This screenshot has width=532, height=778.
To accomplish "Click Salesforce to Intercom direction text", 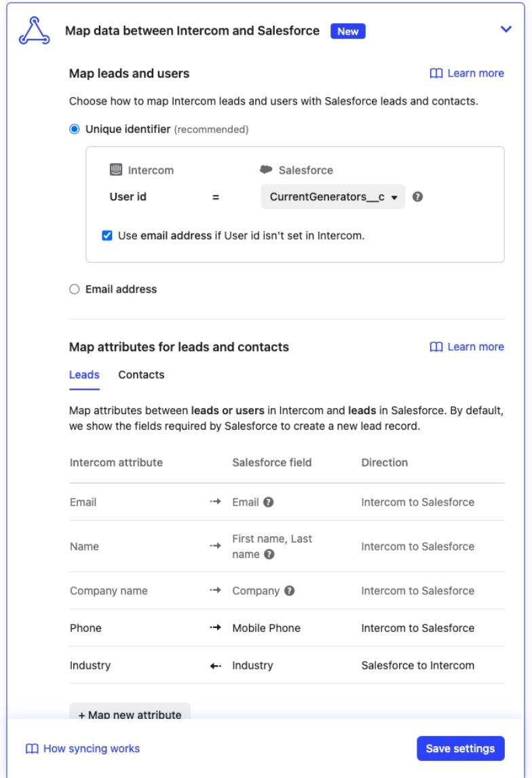I will pyautogui.click(x=417, y=665).
